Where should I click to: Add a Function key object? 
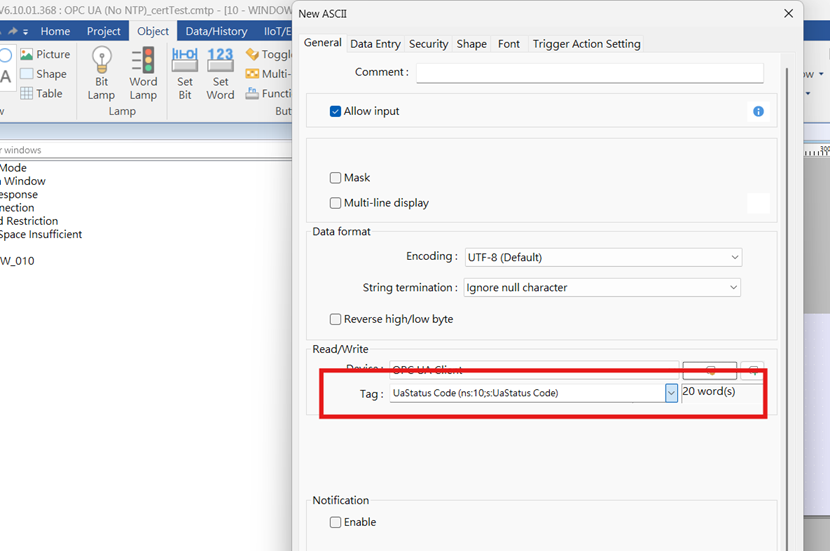tap(268, 93)
